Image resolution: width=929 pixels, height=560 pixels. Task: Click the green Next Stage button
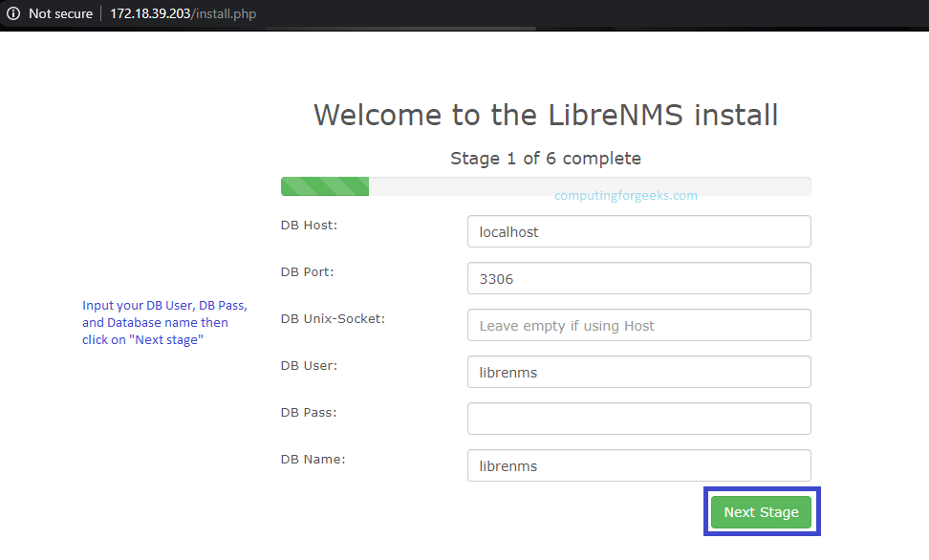coord(762,512)
